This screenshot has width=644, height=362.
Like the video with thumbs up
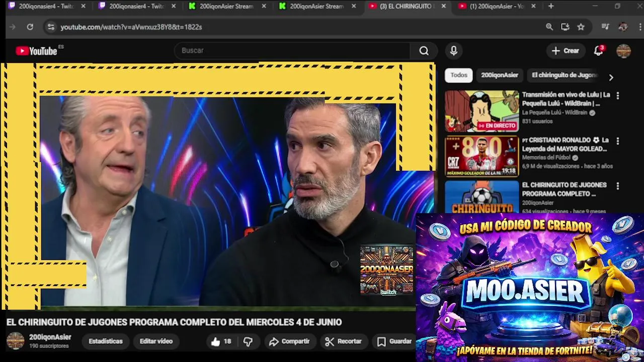click(x=220, y=341)
